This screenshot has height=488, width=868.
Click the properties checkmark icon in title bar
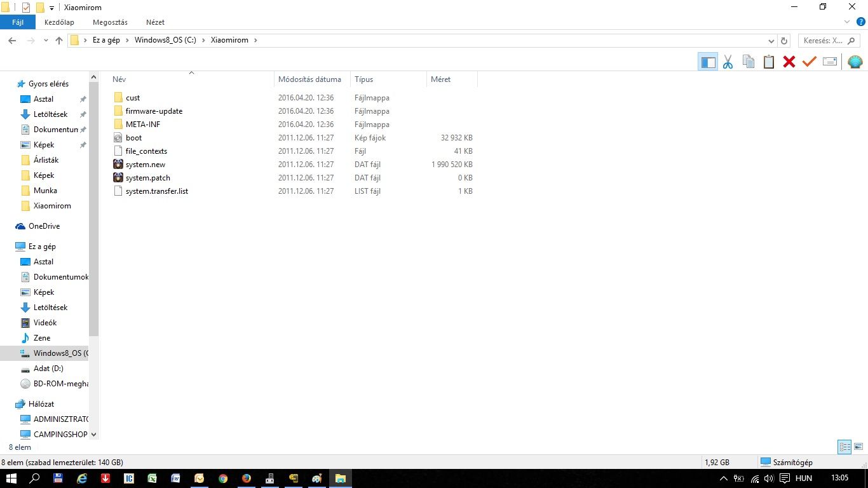point(25,8)
